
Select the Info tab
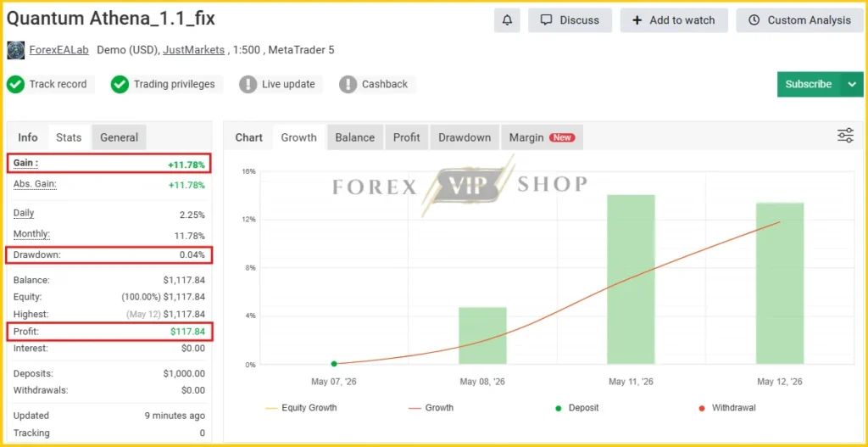28,137
